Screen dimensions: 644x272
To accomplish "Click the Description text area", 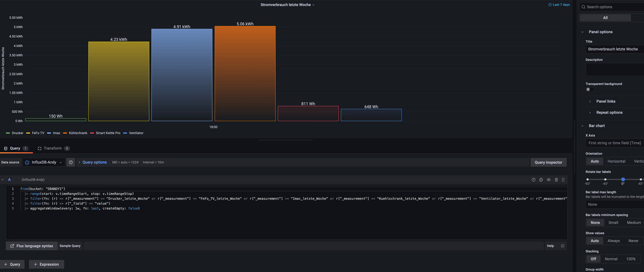I will (615, 70).
